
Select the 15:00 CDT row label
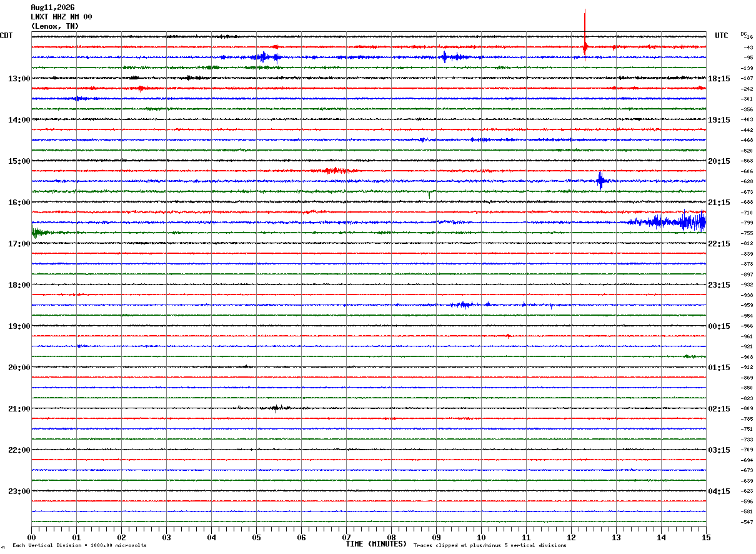[19, 161]
